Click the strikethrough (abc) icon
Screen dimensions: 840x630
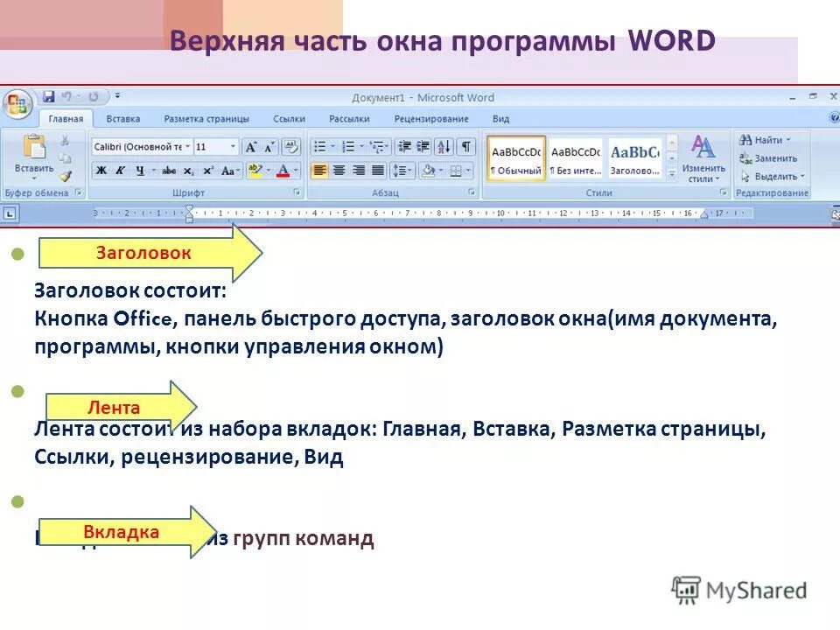tap(168, 171)
